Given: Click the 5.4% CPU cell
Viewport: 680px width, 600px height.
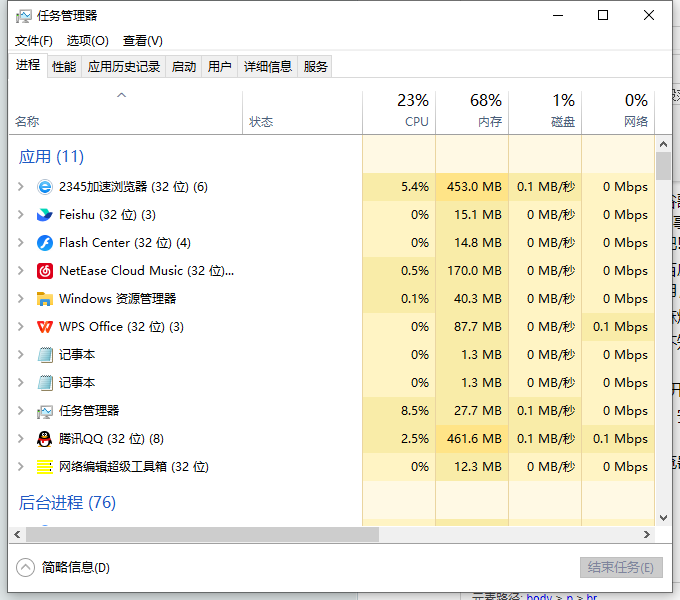Looking at the screenshot, I should click(399, 187).
